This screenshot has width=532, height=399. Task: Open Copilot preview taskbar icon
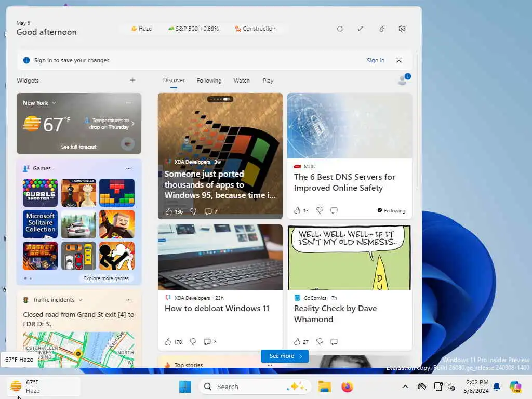(515, 387)
